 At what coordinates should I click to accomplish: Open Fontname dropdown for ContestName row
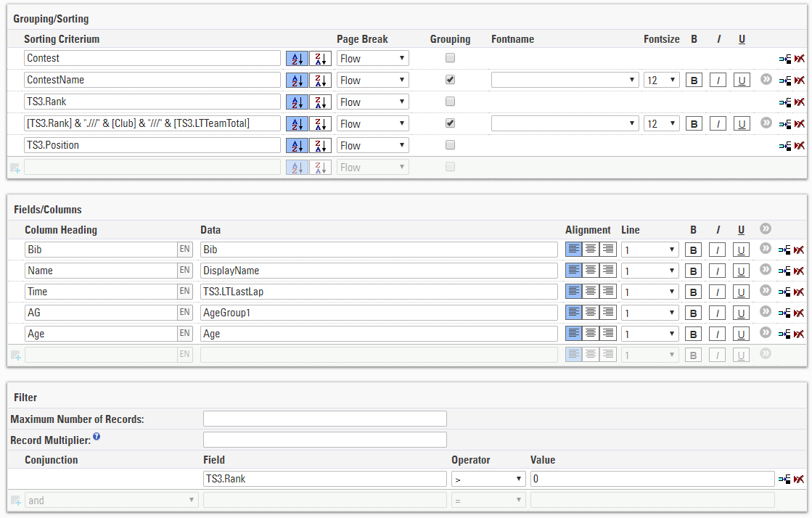(x=564, y=81)
